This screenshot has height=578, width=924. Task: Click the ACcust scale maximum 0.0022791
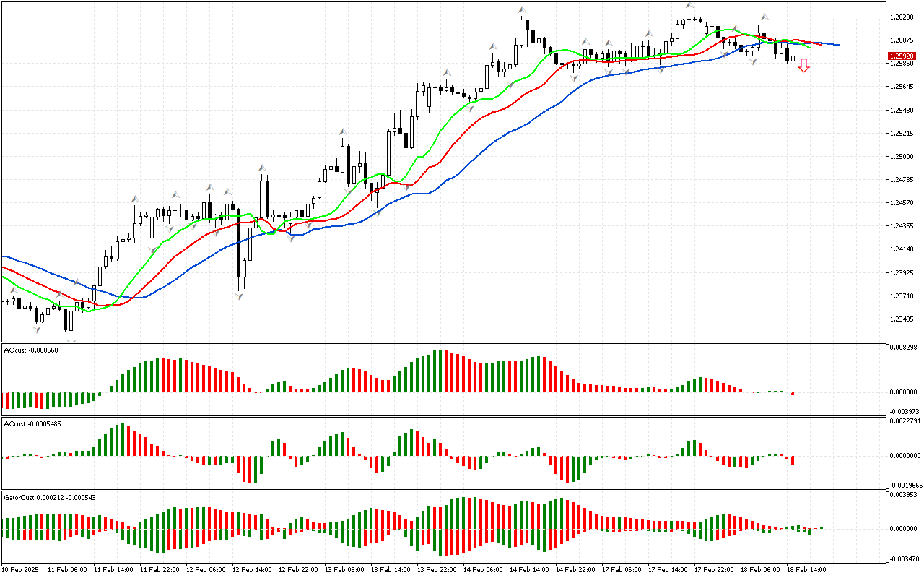click(905, 421)
